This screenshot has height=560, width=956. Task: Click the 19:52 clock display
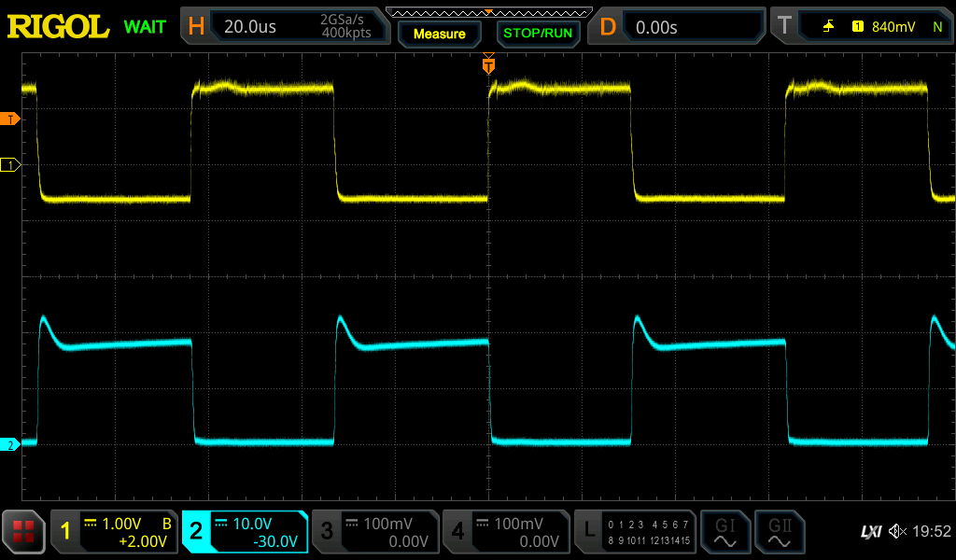tap(932, 531)
